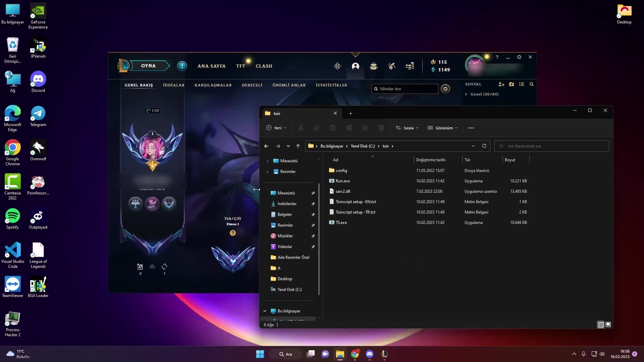Expand the address bar history dropdown
The width and height of the screenshot is (644, 362).
[473, 146]
